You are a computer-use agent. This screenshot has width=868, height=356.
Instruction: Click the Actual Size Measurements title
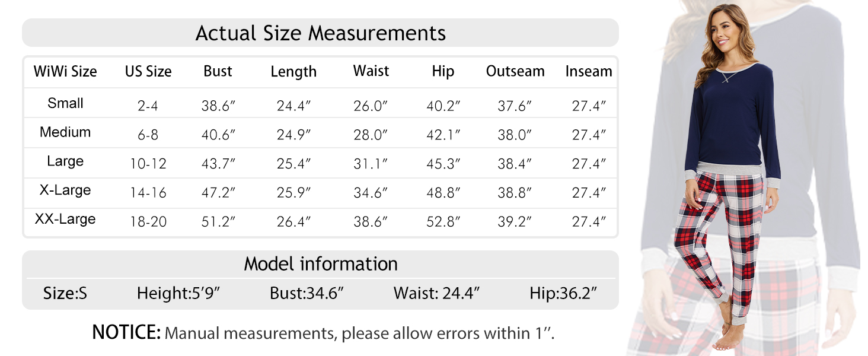tap(320, 33)
